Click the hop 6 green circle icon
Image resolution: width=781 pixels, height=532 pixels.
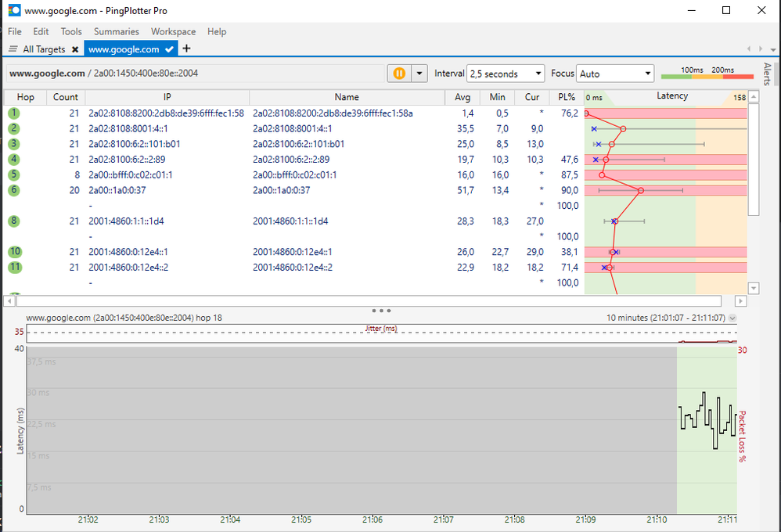[14, 190]
